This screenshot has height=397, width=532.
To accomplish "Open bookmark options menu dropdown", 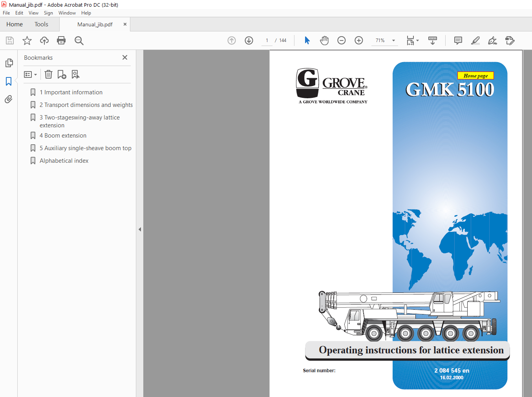I will click(x=30, y=74).
